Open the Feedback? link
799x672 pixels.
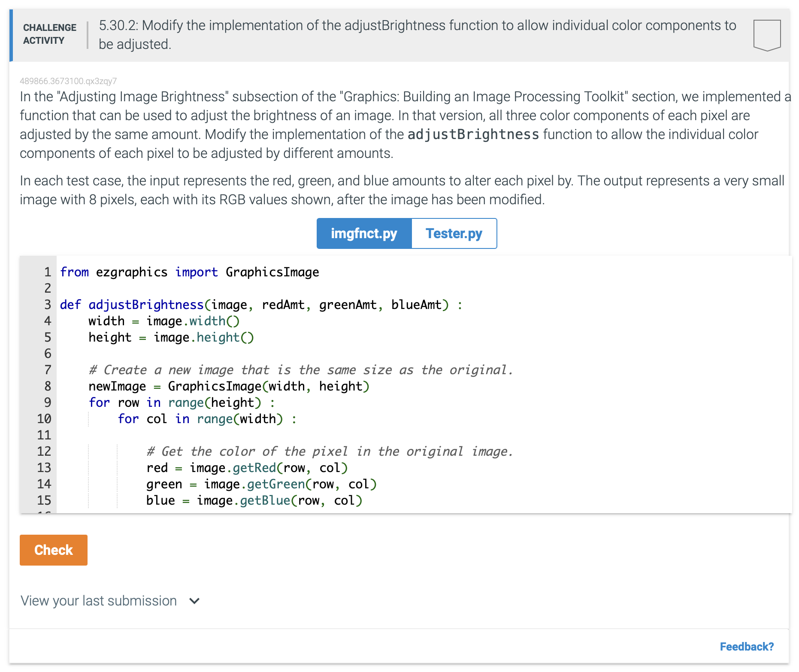point(747,647)
